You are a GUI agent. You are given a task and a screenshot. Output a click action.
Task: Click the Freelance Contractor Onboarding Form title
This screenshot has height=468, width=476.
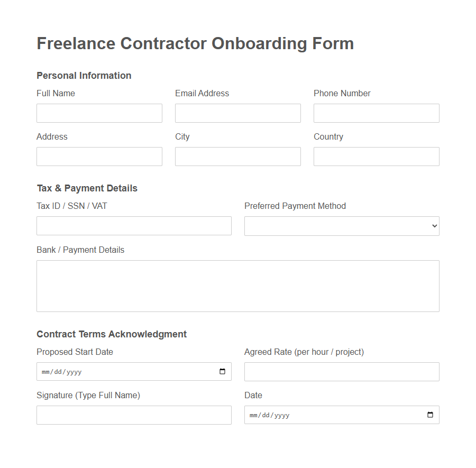point(195,43)
